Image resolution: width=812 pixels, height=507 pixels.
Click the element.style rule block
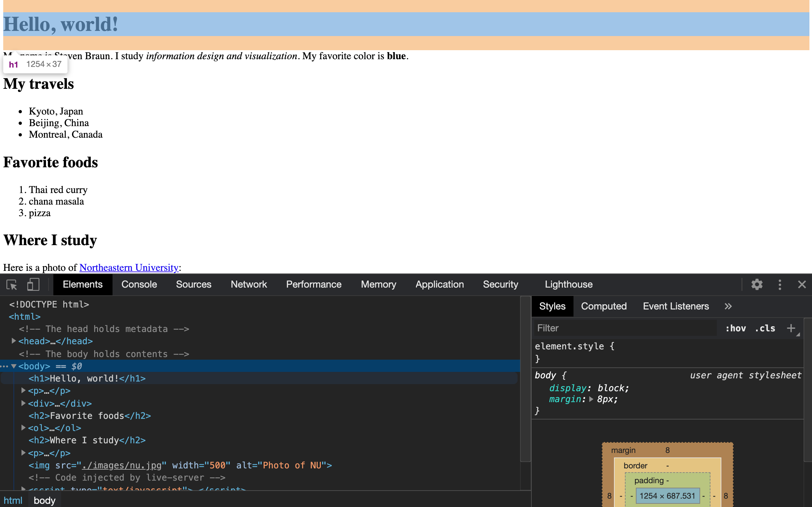667,352
